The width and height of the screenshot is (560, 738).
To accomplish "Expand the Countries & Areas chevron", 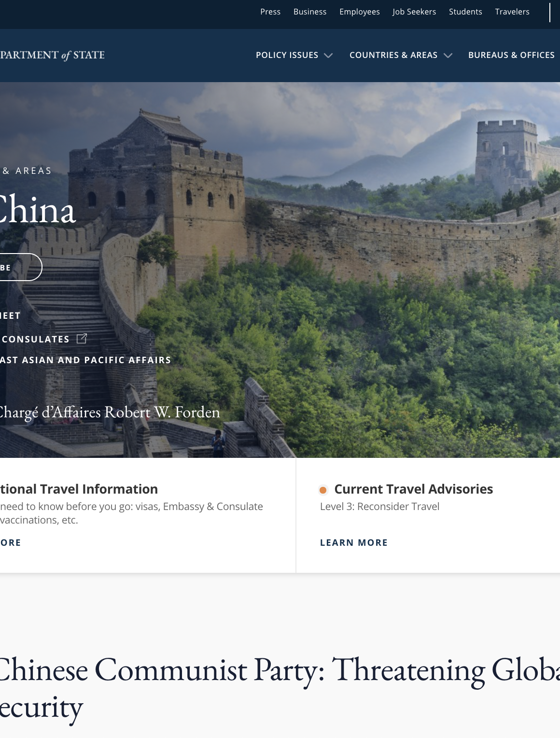I will coord(448,56).
